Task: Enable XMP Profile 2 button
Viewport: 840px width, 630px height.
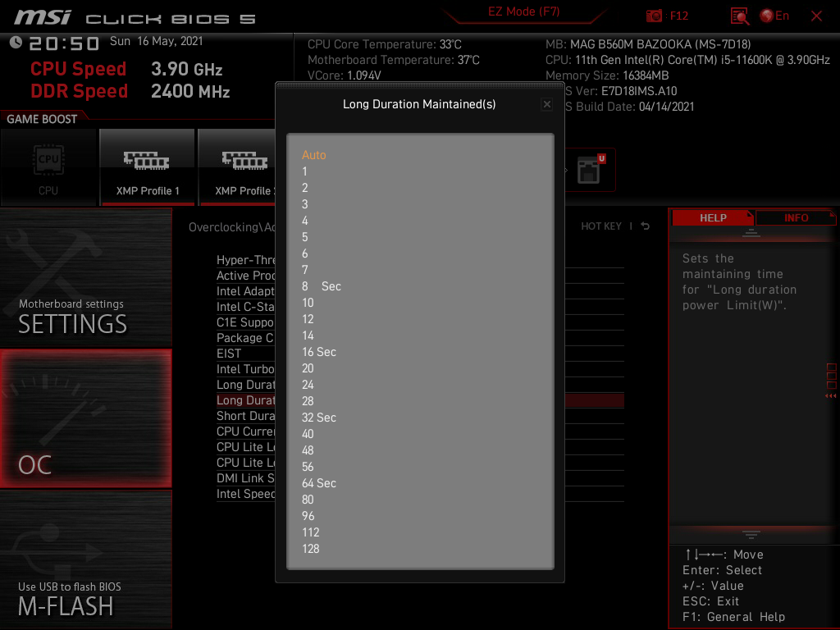Action: 237,167
